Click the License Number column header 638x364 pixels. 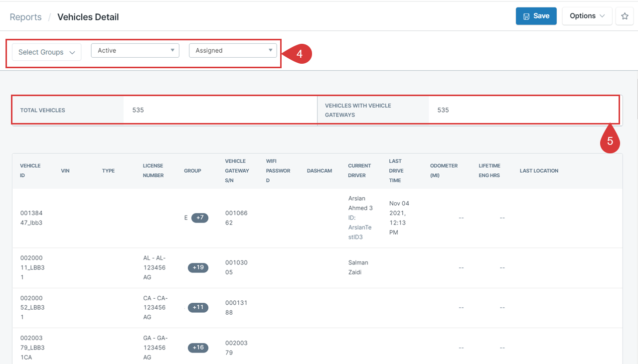(153, 170)
